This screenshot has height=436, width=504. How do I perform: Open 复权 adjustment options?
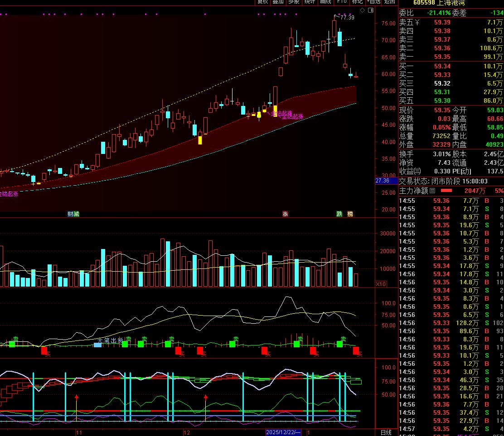click(262, 2)
